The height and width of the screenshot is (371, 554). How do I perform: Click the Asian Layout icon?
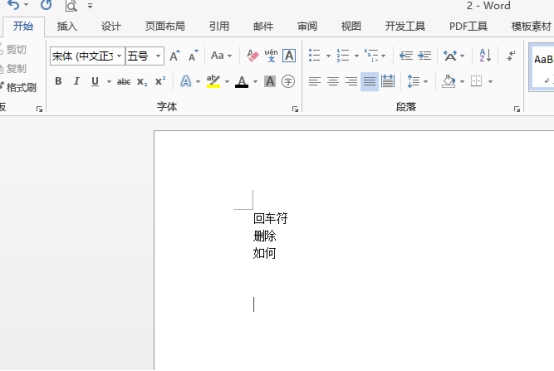pos(450,56)
